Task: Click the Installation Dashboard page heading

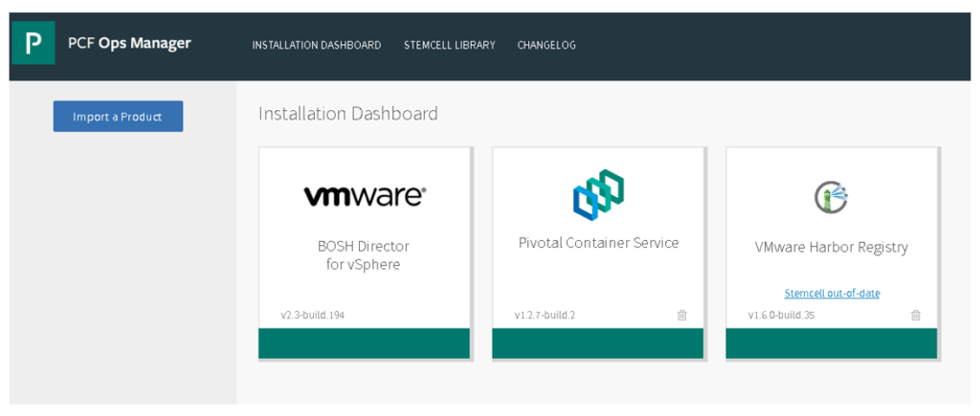Action: [x=348, y=114]
